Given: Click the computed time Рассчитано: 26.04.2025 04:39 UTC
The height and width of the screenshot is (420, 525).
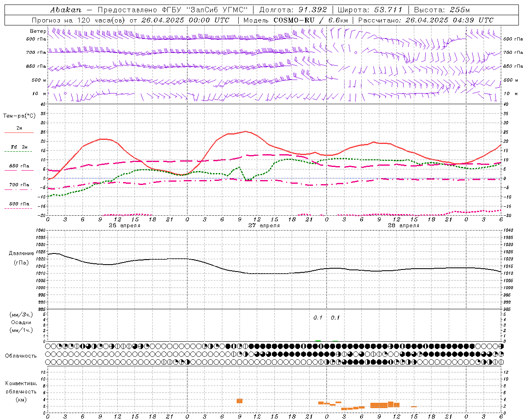Looking at the screenshot, I should [x=426, y=20].
